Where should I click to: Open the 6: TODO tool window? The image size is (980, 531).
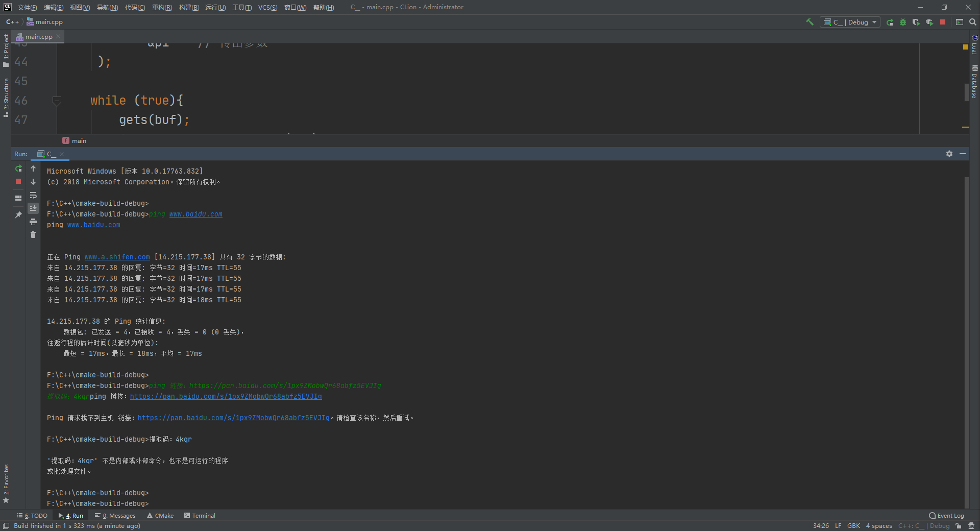32,516
